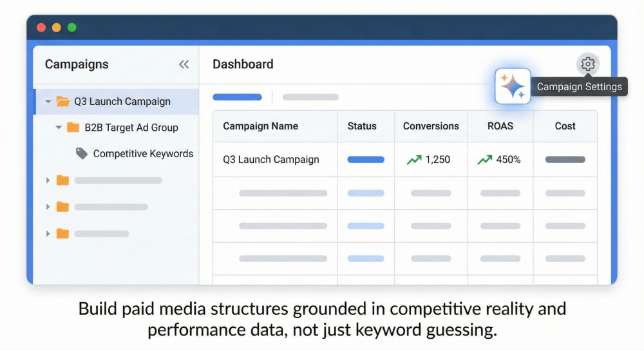Image resolution: width=644 pixels, height=351 pixels.
Task: Select Competitive Keywords in the sidebar tree
Action: tap(143, 153)
